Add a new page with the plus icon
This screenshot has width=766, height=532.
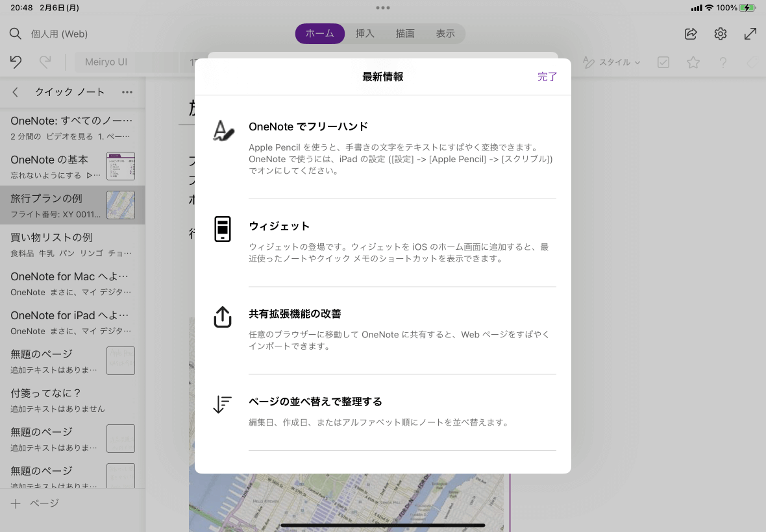click(16, 503)
